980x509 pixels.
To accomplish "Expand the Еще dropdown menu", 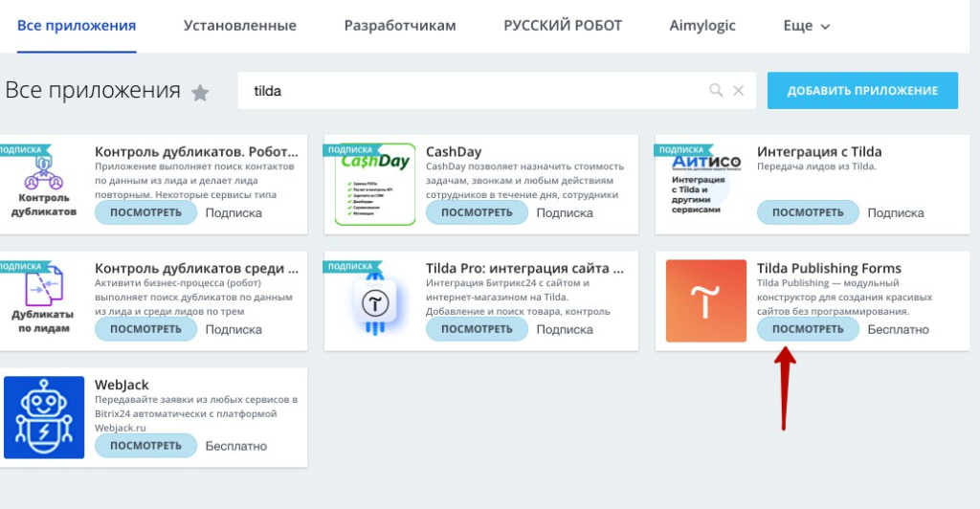I will (x=806, y=26).
